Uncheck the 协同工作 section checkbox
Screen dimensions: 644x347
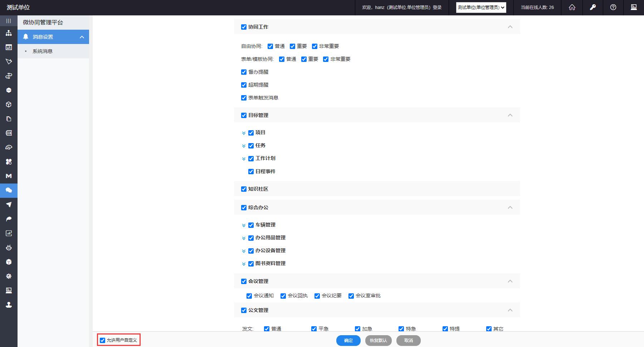(244, 27)
